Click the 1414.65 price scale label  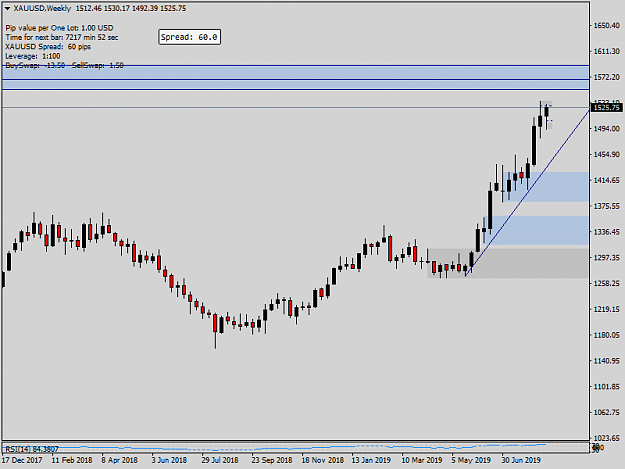(607, 180)
